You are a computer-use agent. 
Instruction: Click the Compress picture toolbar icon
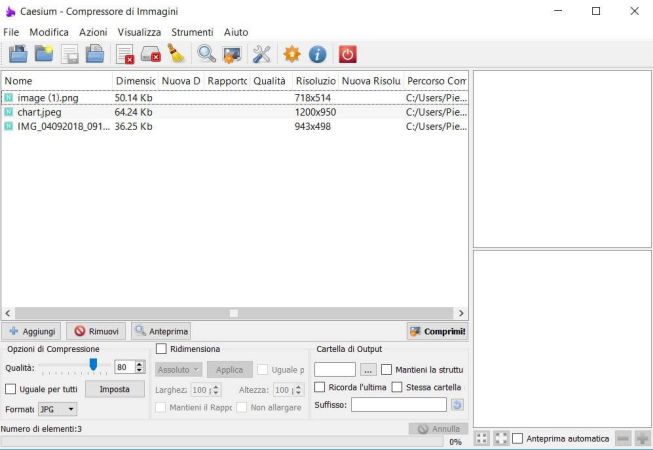tap(232, 55)
